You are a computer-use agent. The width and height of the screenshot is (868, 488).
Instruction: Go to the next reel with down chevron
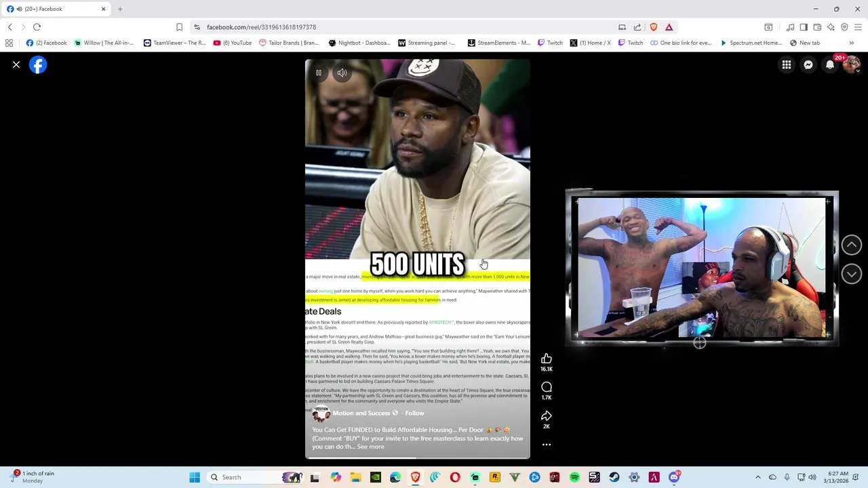[x=852, y=274]
